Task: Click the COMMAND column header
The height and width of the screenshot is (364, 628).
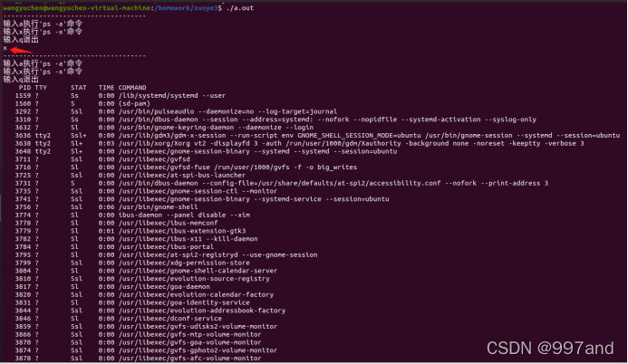Action: point(132,88)
